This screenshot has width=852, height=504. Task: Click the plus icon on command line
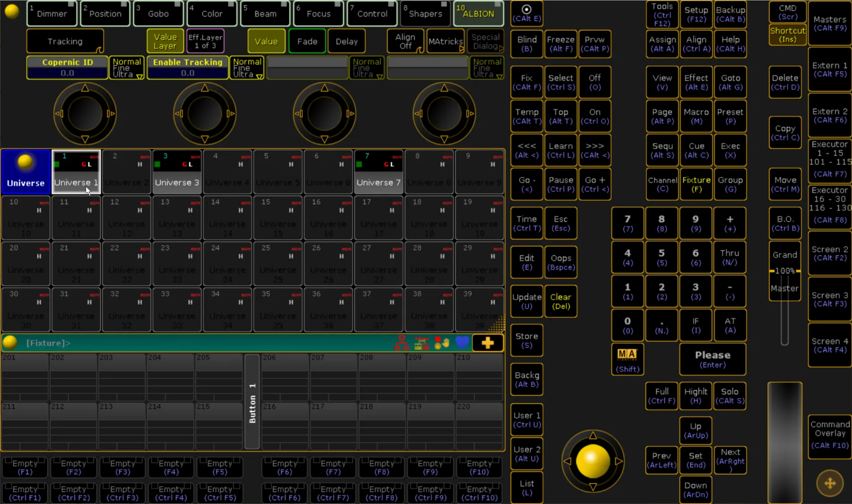(x=487, y=343)
